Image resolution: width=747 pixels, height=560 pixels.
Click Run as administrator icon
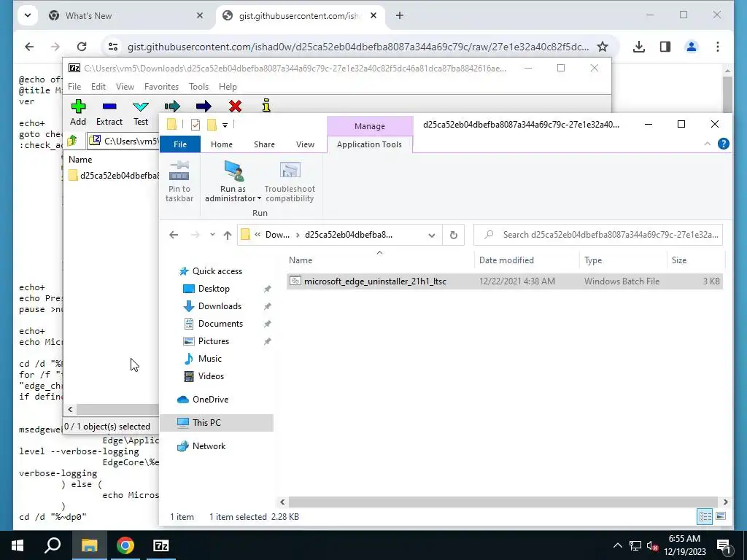[233, 171]
